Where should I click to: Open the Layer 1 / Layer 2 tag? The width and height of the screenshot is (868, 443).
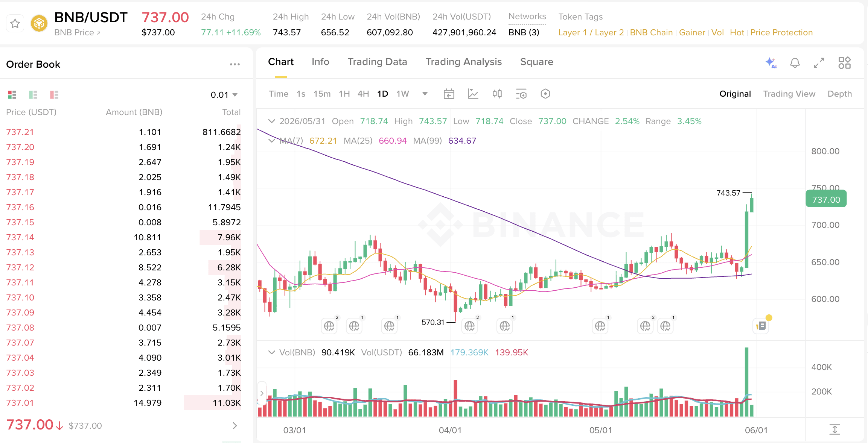pos(591,33)
